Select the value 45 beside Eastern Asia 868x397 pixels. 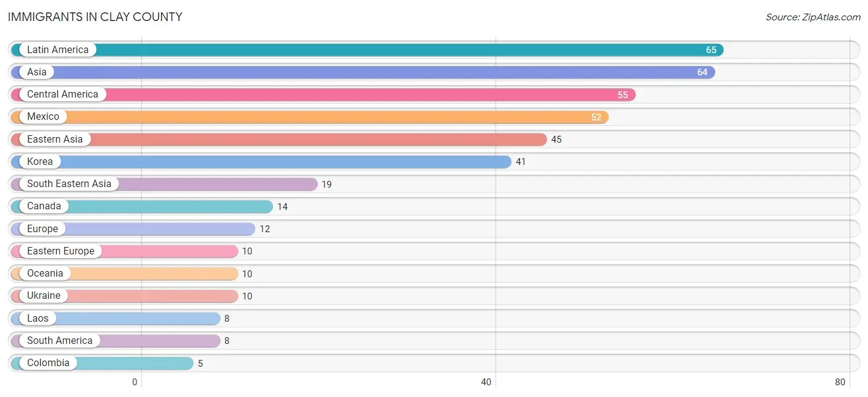(556, 140)
